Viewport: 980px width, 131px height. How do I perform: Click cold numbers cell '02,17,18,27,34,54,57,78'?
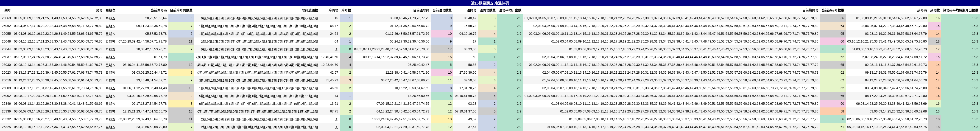point(150,103)
